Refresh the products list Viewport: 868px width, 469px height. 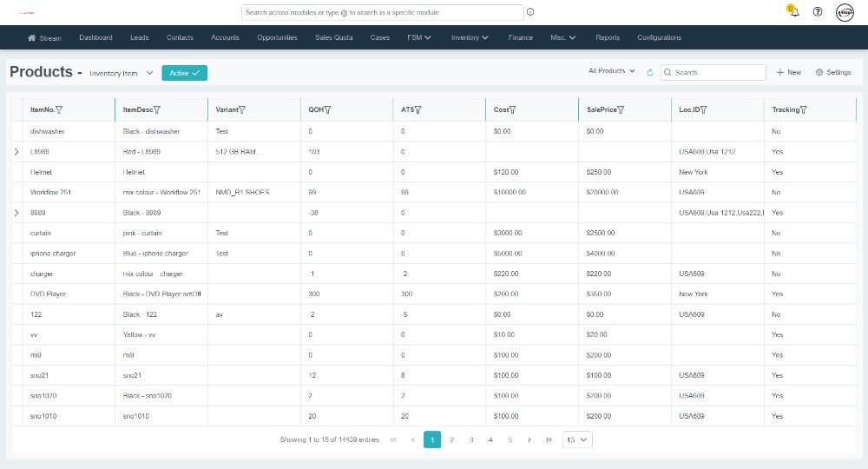pyautogui.click(x=649, y=73)
